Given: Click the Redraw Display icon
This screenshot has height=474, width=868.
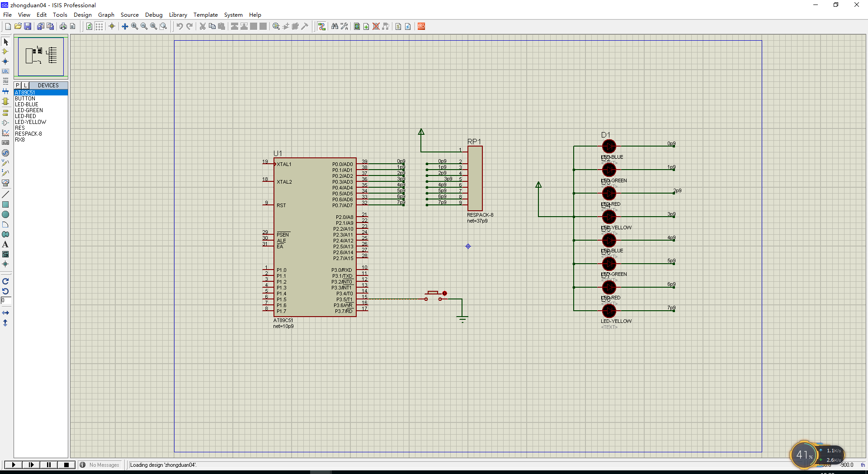Looking at the screenshot, I should point(90,26).
